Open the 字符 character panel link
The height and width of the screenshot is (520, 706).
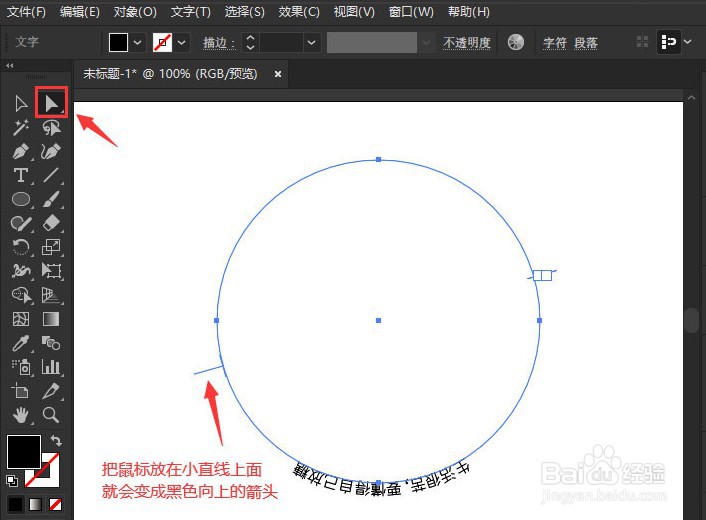click(555, 43)
